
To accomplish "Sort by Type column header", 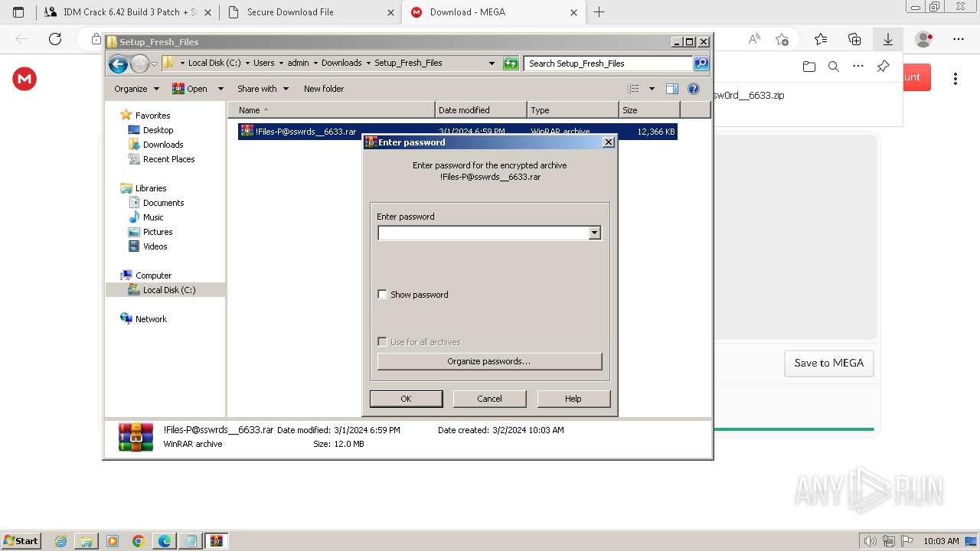I will 573,110.
